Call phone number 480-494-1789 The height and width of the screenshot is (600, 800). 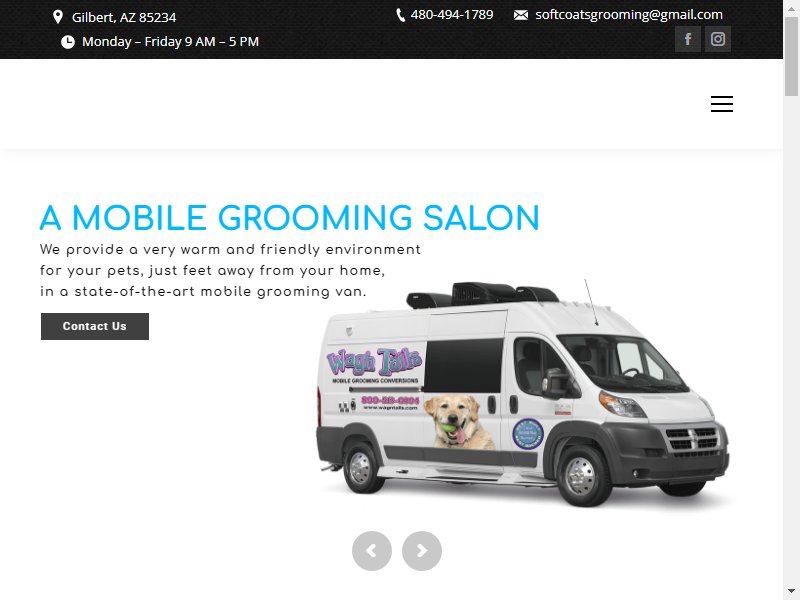(x=452, y=15)
